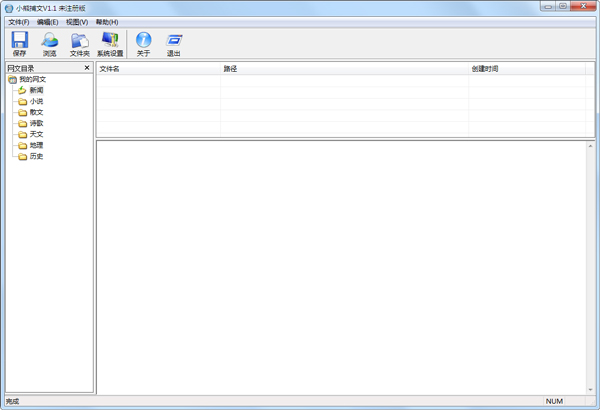Click the 我的网文 root node icon

coord(13,80)
